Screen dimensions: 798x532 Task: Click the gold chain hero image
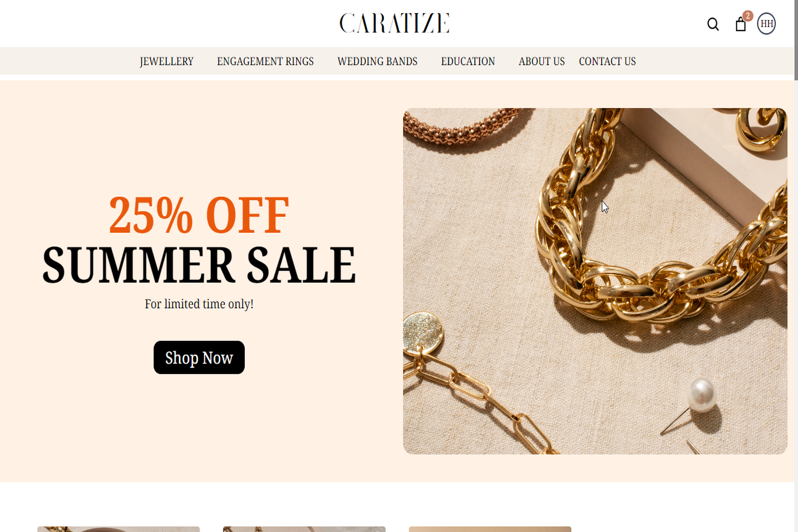tap(595, 281)
